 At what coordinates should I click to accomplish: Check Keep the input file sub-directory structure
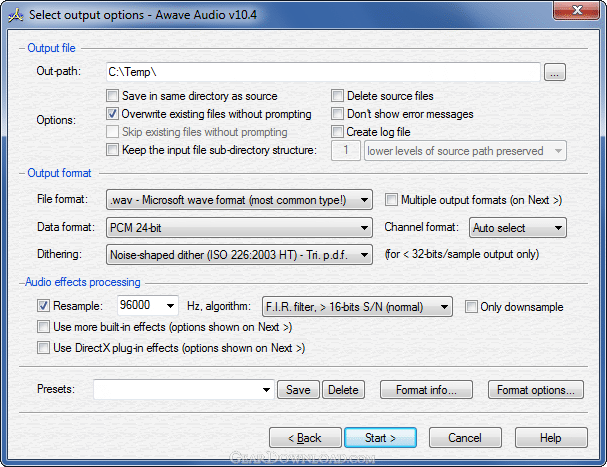coord(112,149)
